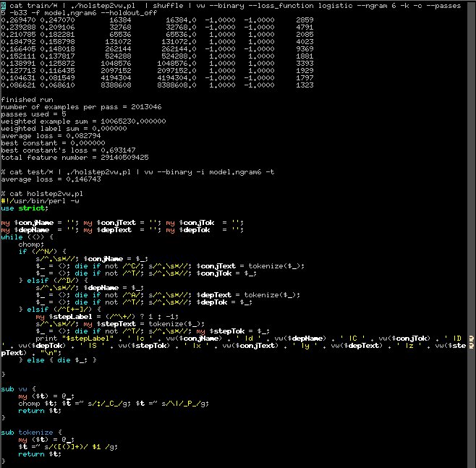Click "best constant's loss = 0.693147"
The width and height of the screenshot is (476, 468).
(68, 150)
